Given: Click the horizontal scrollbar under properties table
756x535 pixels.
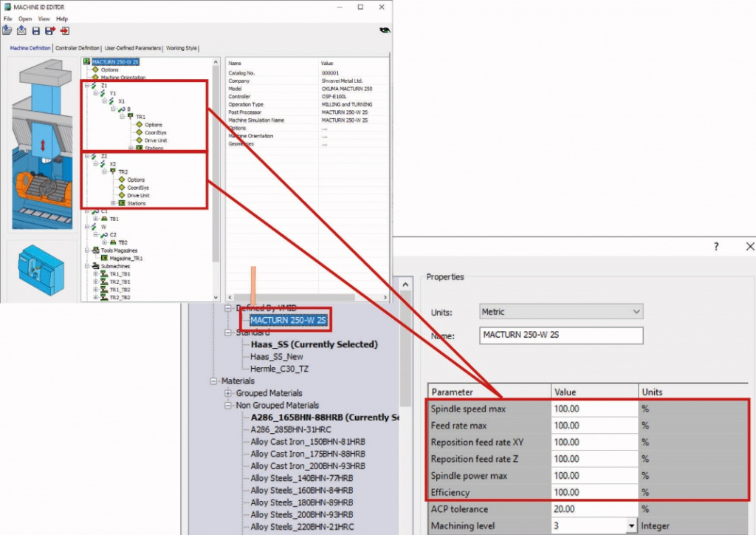Looking at the screenshot, I should 307,297.
